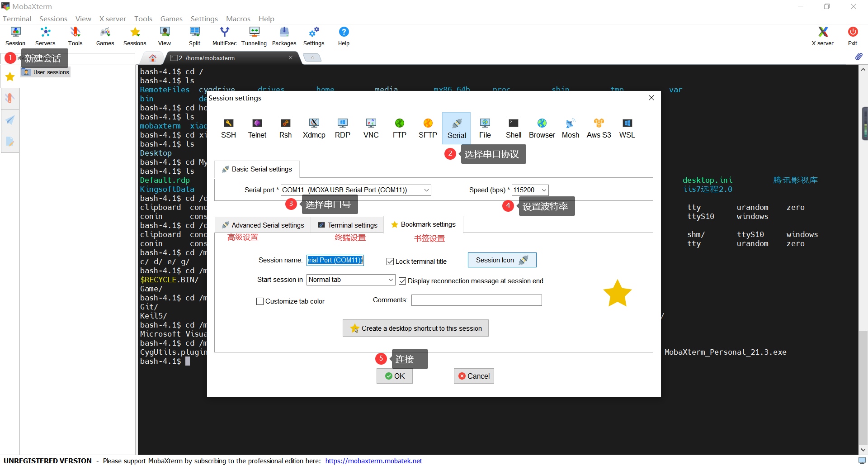
Task: Close the Session settings dialog
Action: (x=651, y=98)
